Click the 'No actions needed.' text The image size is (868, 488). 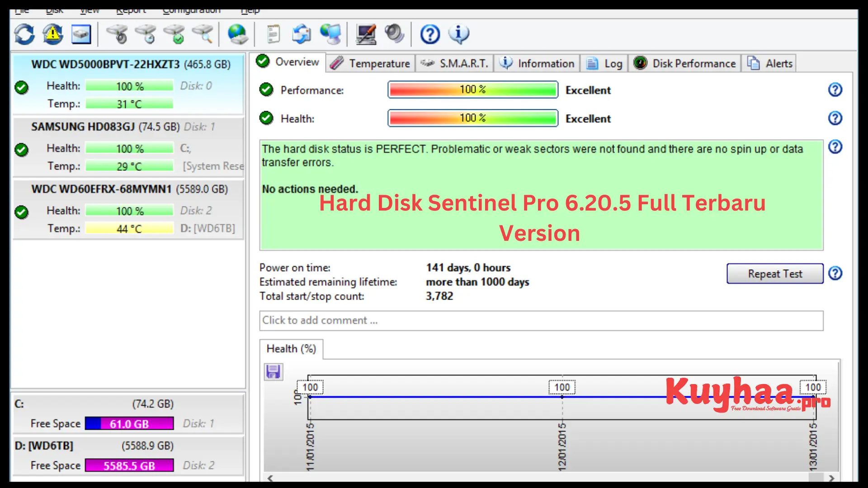pos(310,189)
